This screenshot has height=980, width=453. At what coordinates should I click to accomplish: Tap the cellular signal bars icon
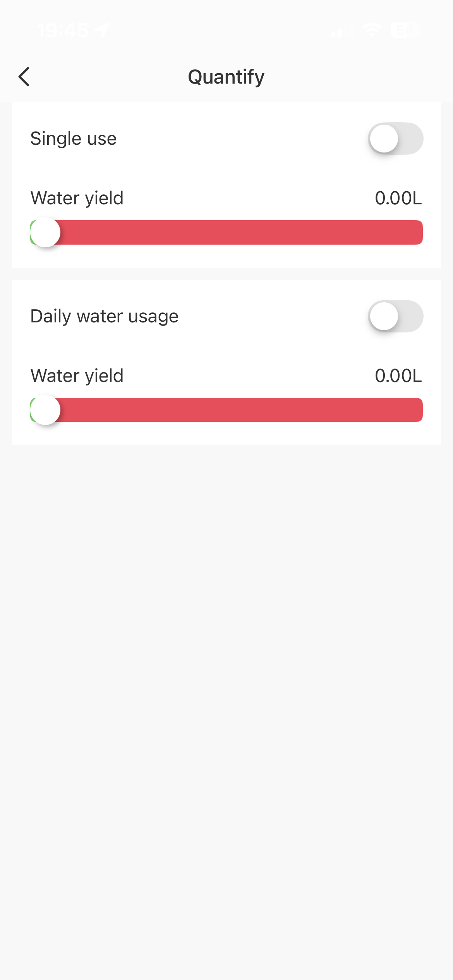pyautogui.click(x=341, y=30)
